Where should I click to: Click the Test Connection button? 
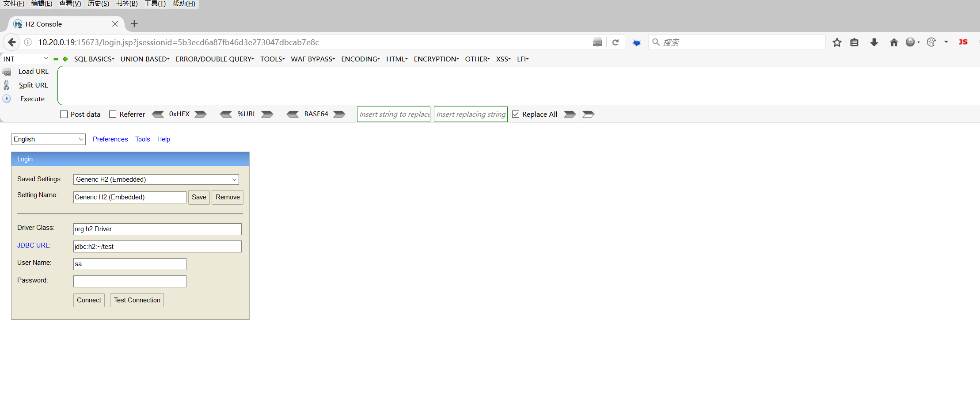(x=137, y=300)
